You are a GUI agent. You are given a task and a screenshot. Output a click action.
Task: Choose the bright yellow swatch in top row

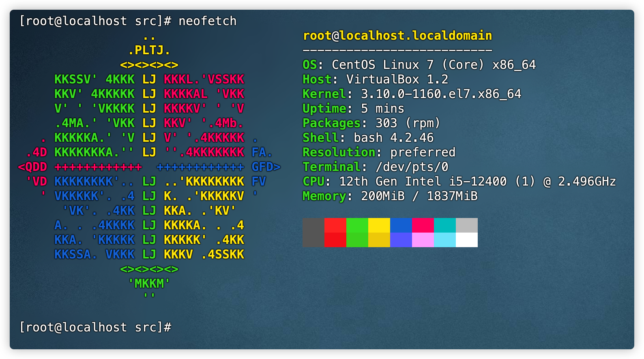pyautogui.click(x=379, y=225)
